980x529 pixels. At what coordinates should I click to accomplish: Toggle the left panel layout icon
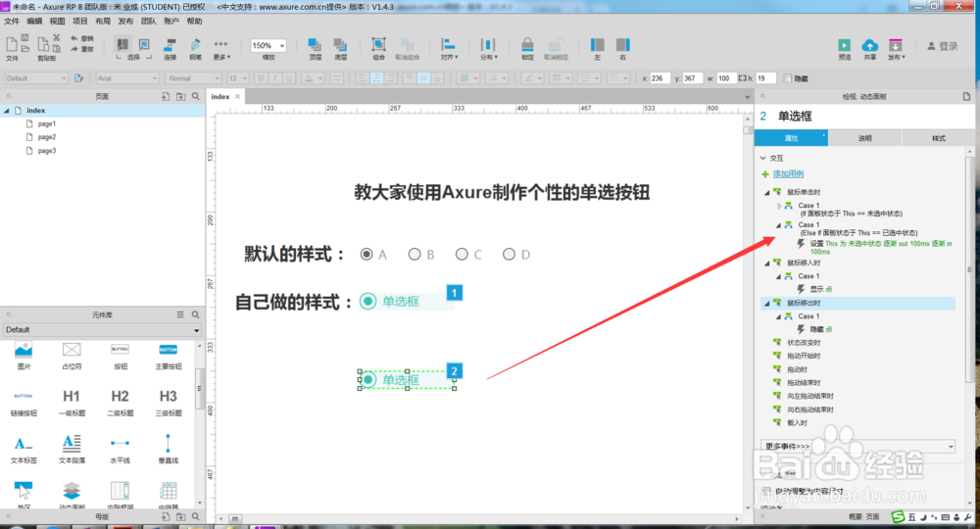[598, 44]
